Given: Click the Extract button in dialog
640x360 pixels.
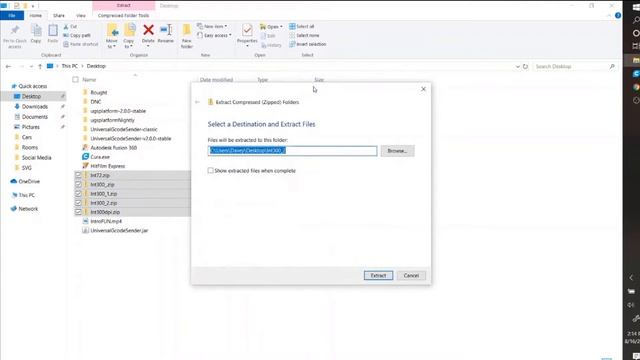Looking at the screenshot, I should pyautogui.click(x=378, y=276).
